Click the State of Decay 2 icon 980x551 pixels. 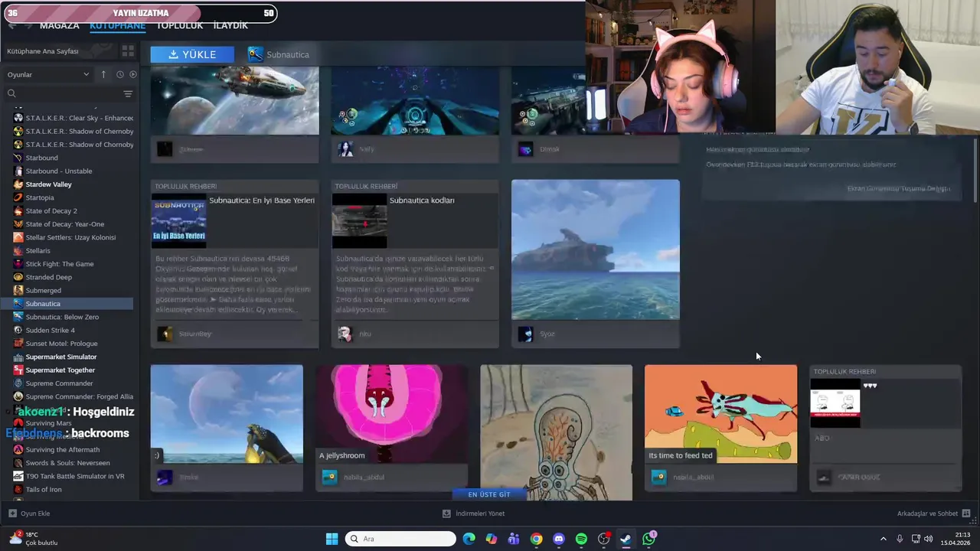(x=18, y=210)
